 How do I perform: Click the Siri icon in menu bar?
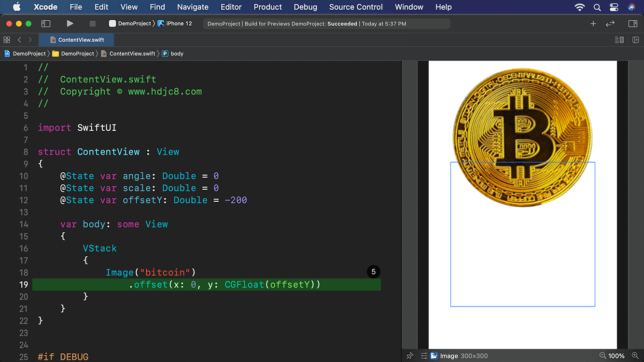point(631,7)
